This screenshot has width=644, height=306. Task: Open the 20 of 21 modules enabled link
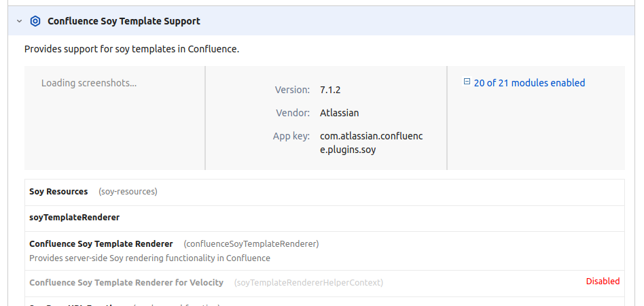[529, 83]
